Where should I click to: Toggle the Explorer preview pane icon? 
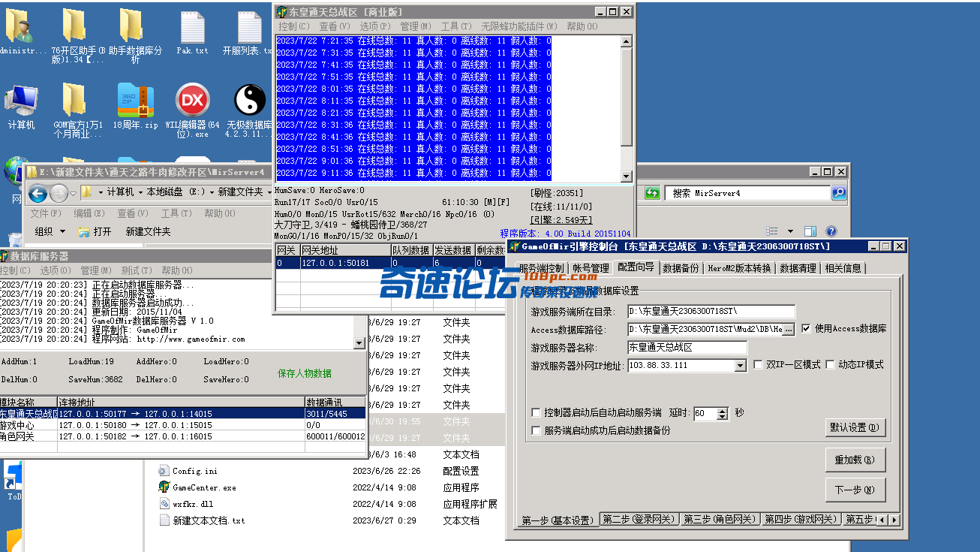(x=810, y=231)
